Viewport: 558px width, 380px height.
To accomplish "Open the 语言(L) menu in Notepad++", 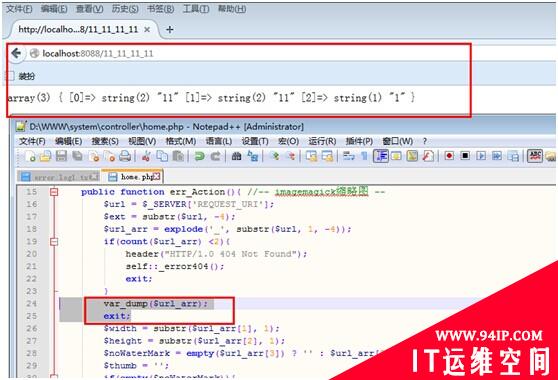I will click(x=219, y=141).
